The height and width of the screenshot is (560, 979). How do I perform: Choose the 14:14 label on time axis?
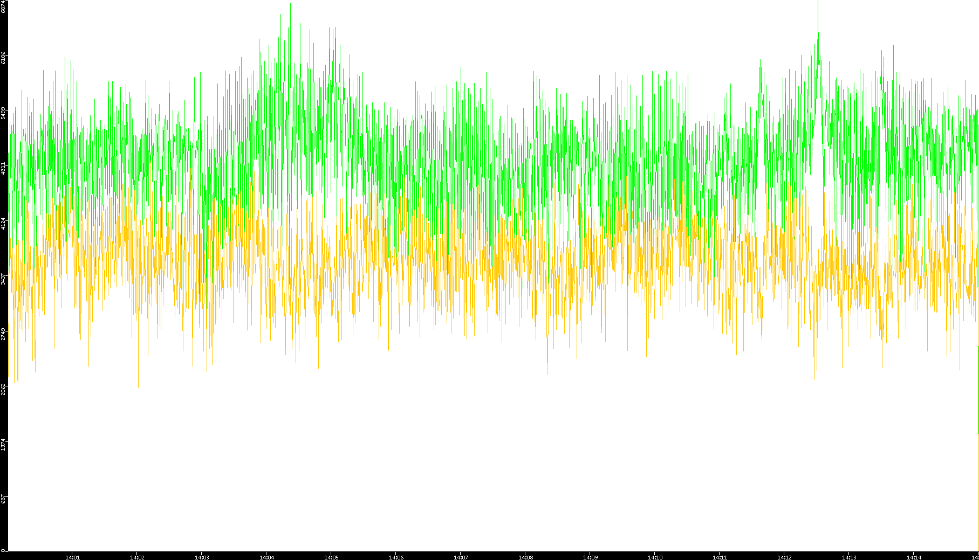click(x=914, y=557)
